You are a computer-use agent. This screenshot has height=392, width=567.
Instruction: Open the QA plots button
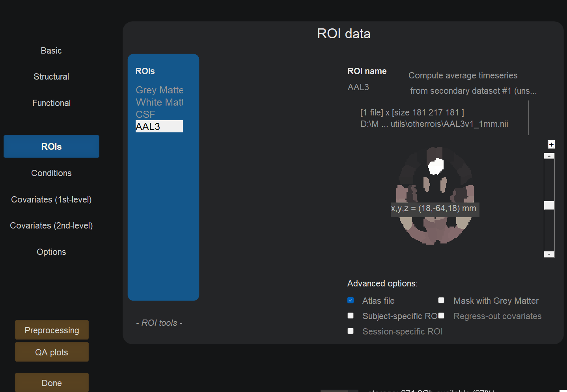52,352
